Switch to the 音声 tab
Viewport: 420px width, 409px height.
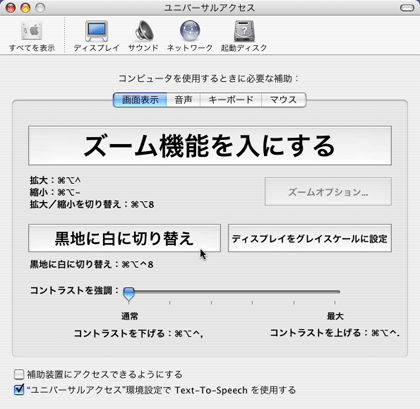pos(183,100)
